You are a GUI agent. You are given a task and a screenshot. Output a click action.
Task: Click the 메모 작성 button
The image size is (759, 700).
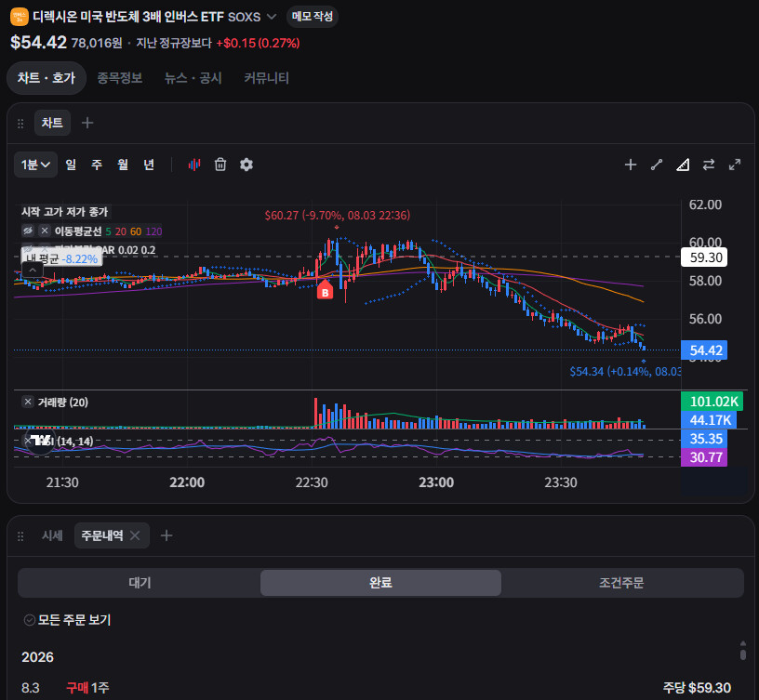(x=313, y=17)
